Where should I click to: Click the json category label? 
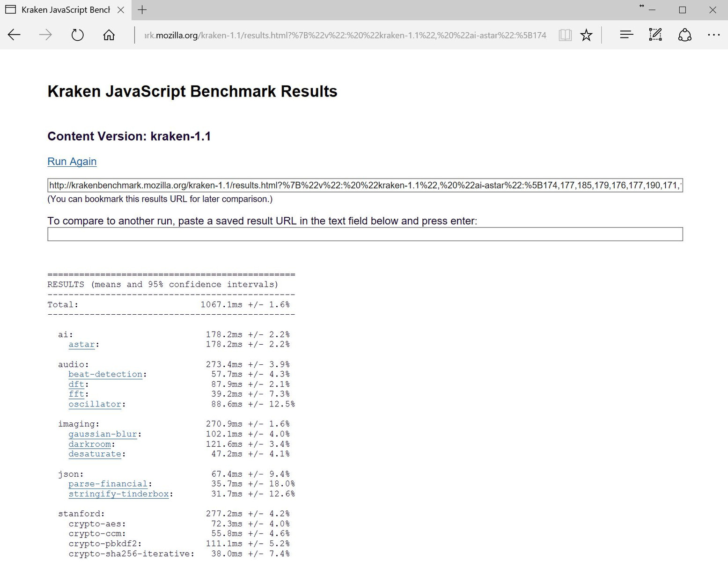click(71, 474)
